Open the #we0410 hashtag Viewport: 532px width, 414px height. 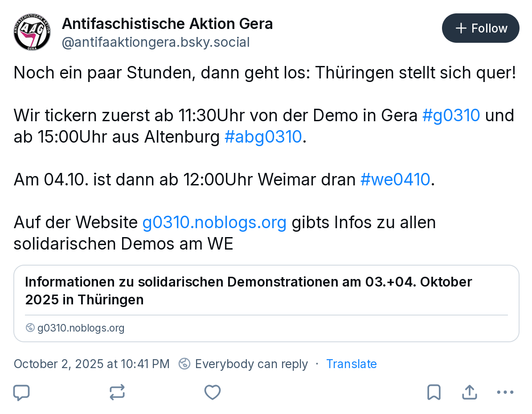point(395,180)
